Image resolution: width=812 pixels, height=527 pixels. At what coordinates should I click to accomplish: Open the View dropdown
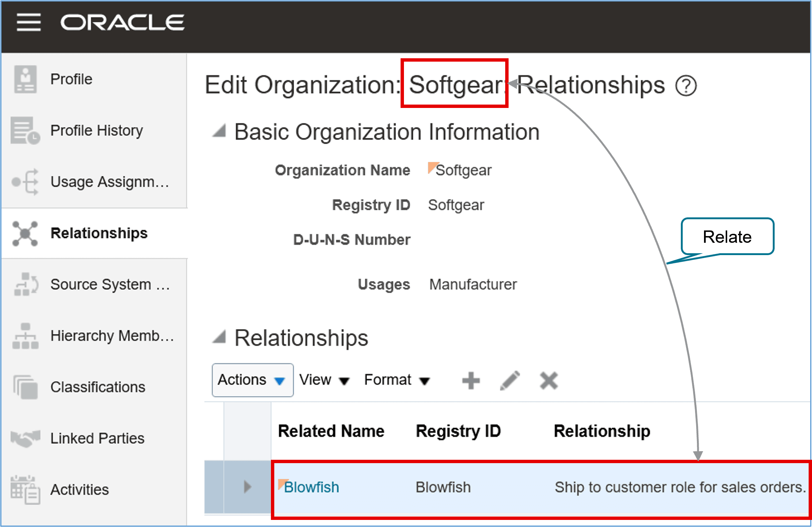[324, 380]
